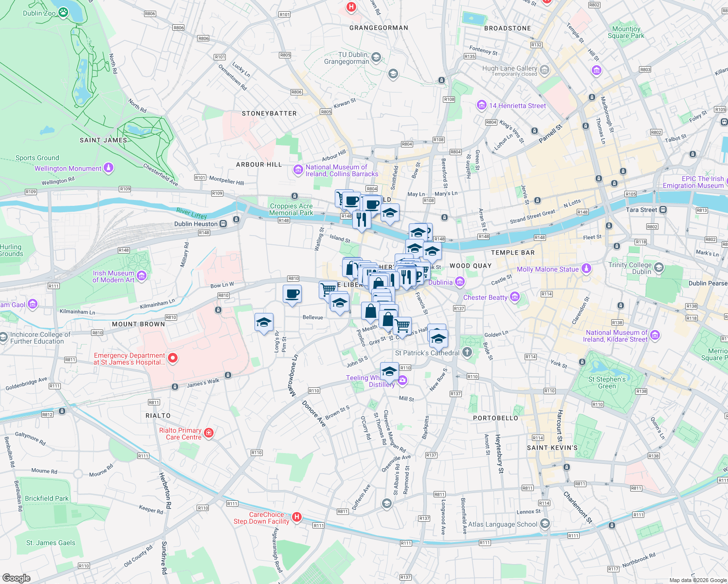Click the Brickfield Park label
Viewport: 728px width, 584px height.
coord(47,498)
